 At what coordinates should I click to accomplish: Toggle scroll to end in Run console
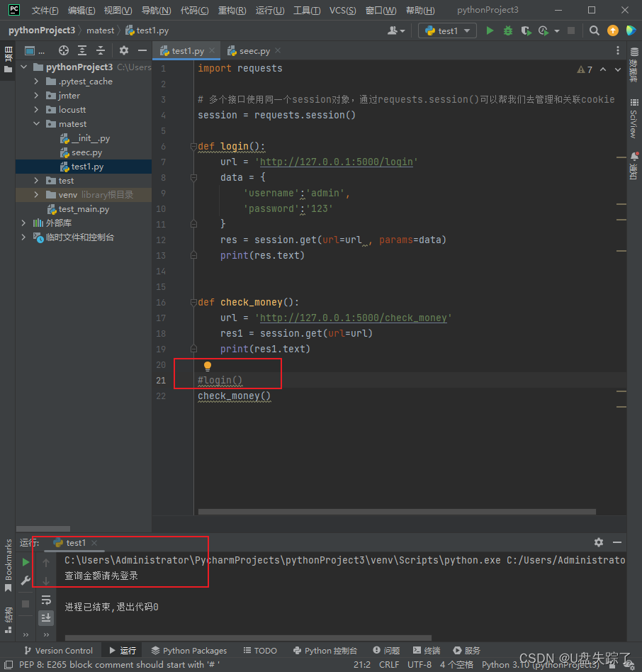tap(46, 617)
